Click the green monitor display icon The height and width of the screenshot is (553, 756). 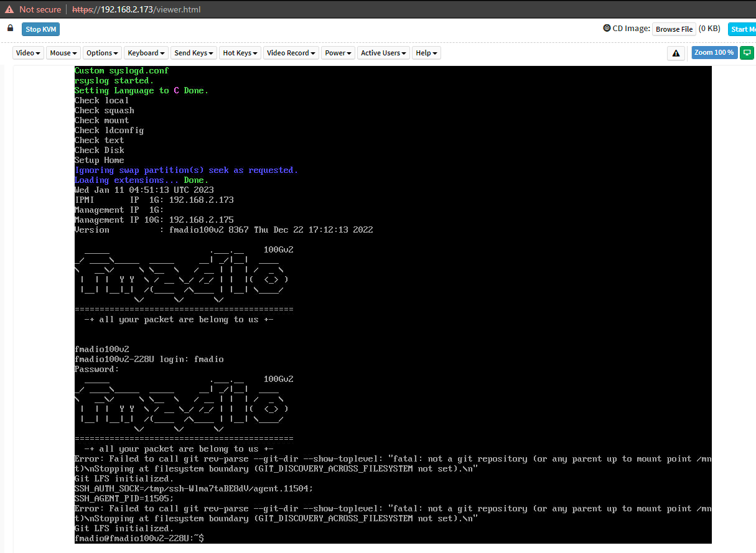747,53
